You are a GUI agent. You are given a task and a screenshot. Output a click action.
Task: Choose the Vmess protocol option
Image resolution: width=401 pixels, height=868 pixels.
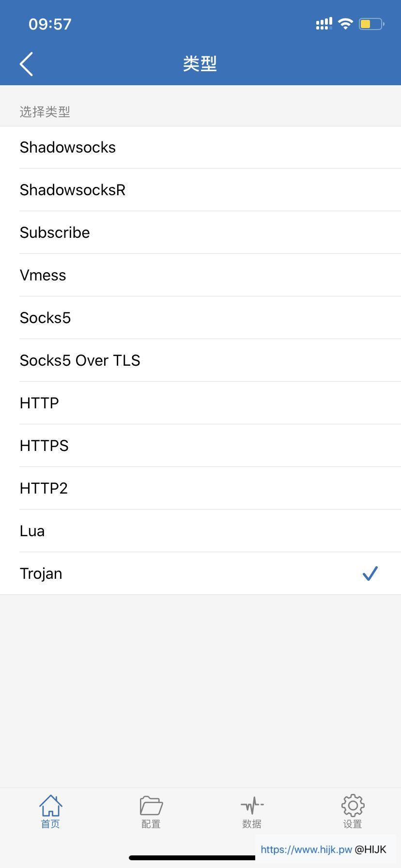click(x=43, y=275)
